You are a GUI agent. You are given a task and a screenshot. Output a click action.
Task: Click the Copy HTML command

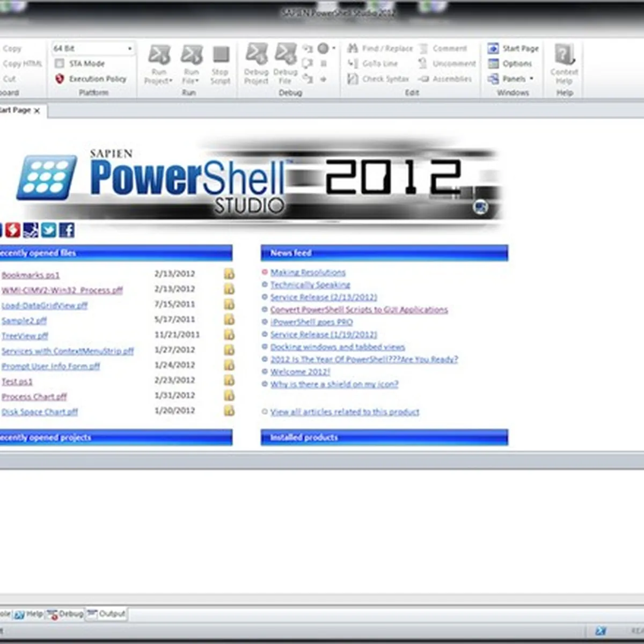tap(22, 63)
